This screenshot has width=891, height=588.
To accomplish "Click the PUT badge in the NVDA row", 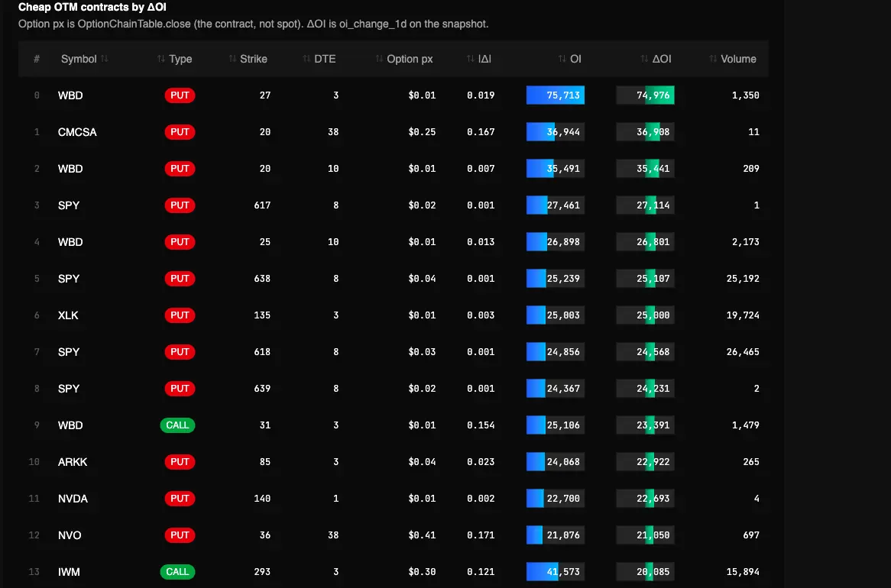I will (180, 498).
